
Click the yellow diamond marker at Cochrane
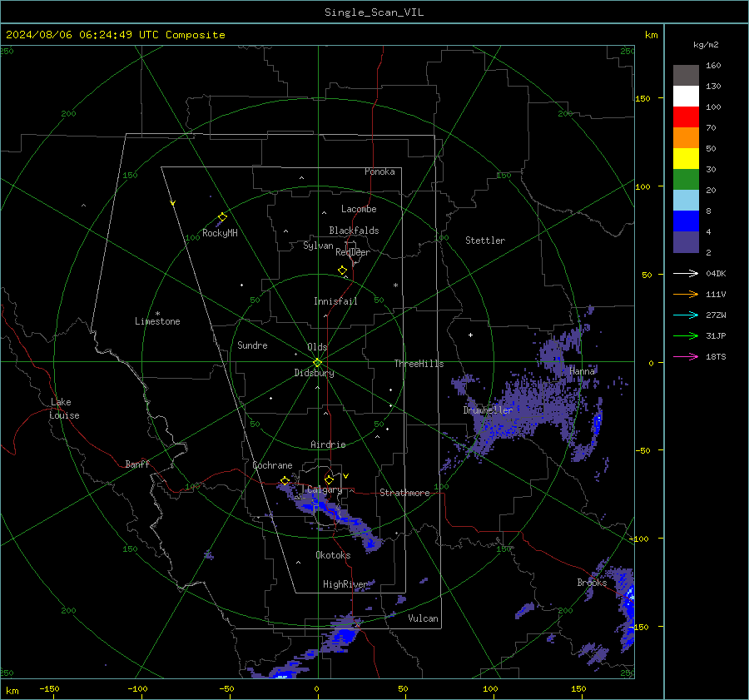[x=285, y=480]
